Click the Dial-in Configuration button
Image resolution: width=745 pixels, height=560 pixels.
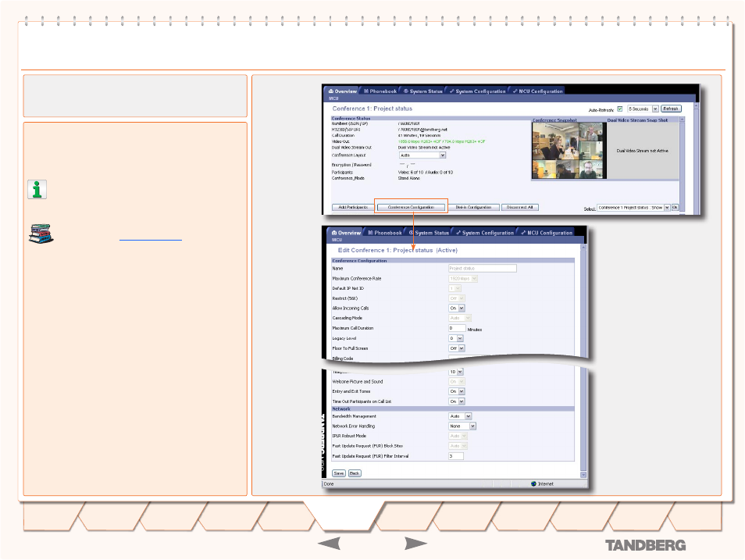pos(474,207)
